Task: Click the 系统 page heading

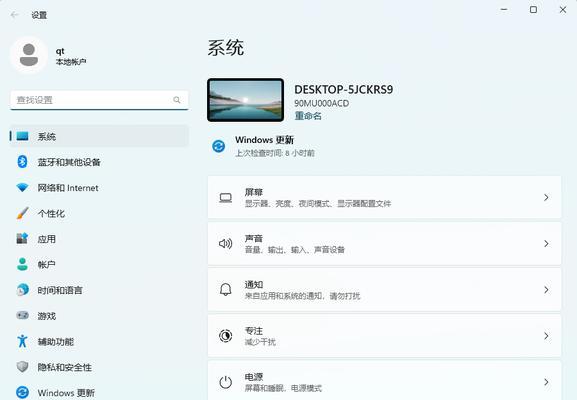Action: 226,48
